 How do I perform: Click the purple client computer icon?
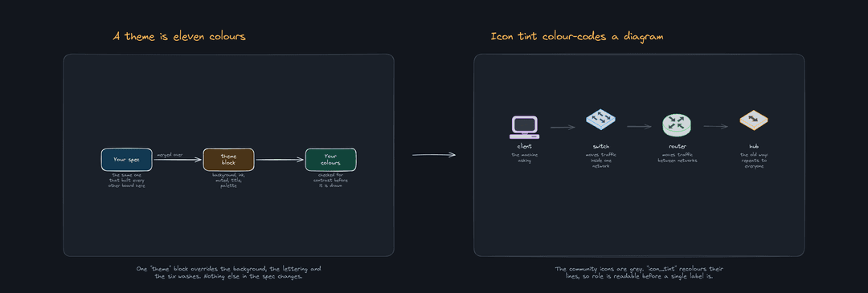click(x=524, y=127)
